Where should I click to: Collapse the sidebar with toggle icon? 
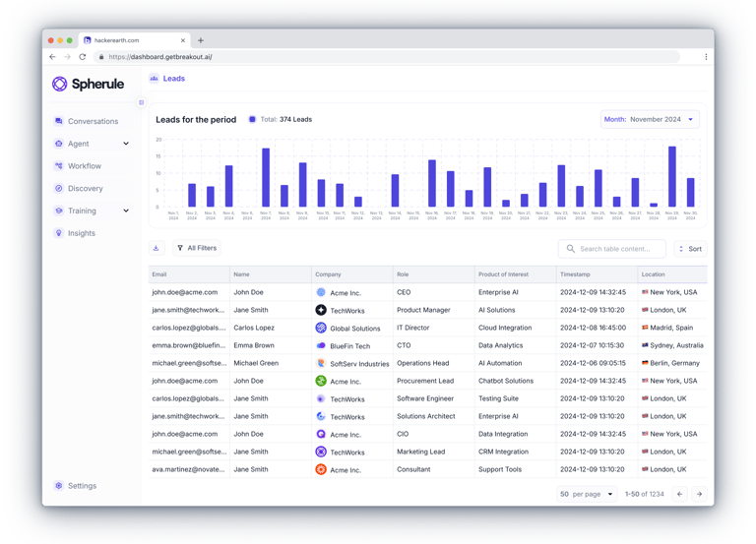point(142,102)
